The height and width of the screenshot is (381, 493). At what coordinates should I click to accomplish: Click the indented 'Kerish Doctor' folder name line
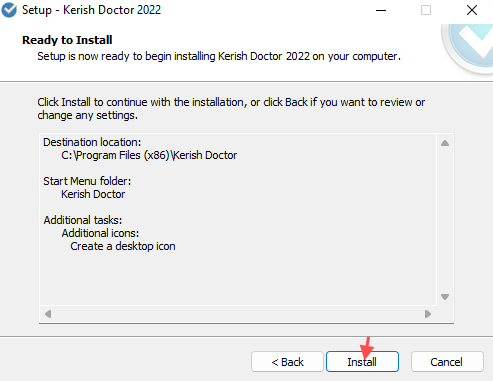(93, 194)
